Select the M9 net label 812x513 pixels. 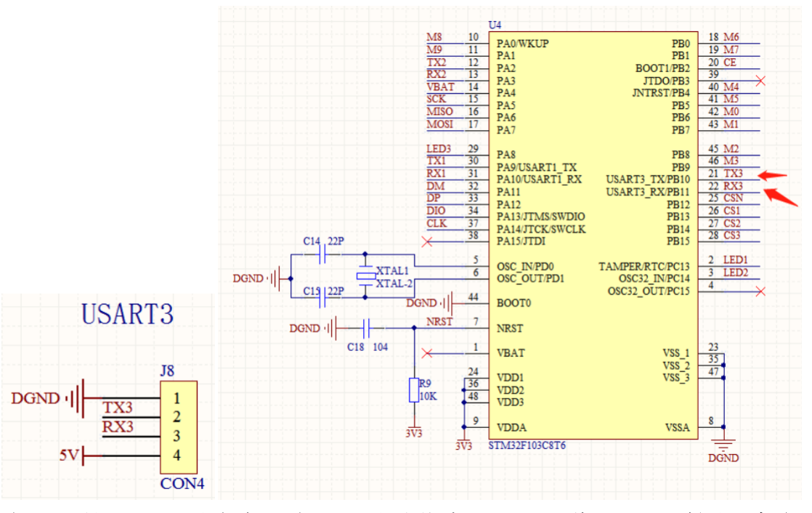coord(434,49)
